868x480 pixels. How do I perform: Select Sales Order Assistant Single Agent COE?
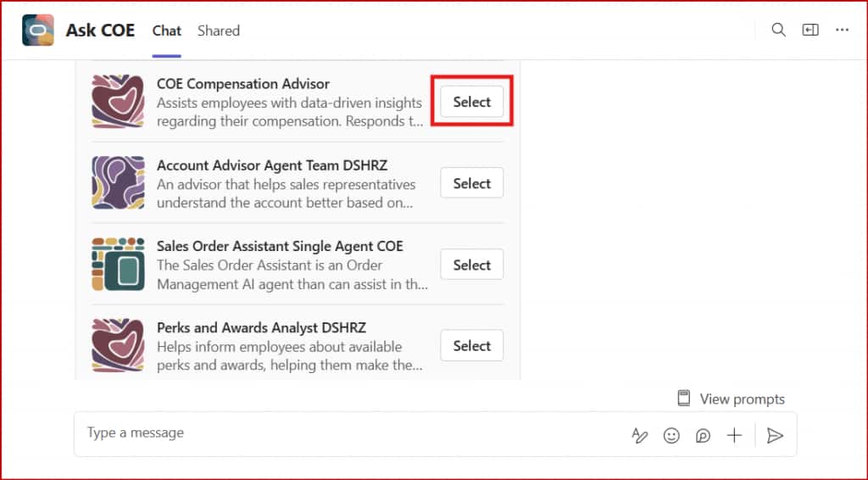pos(471,265)
